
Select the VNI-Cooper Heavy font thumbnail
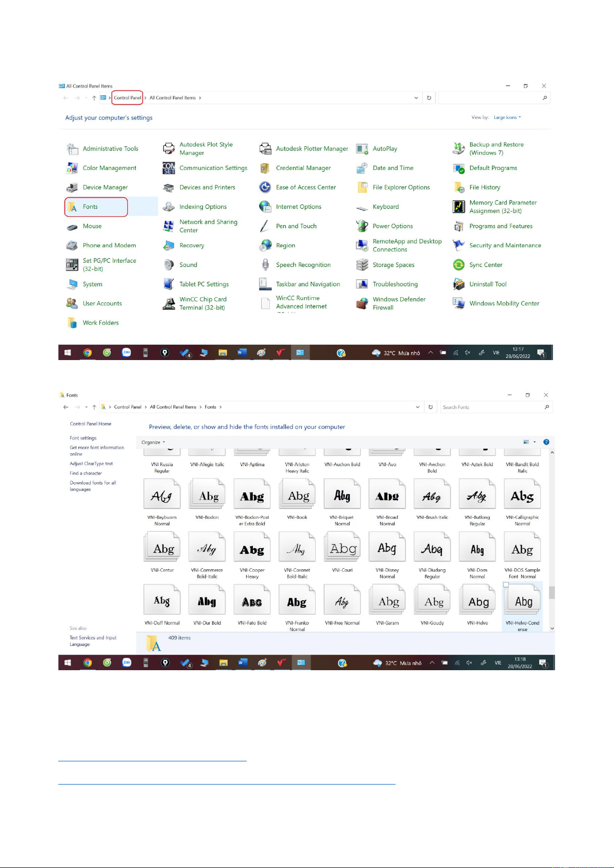[252, 550]
